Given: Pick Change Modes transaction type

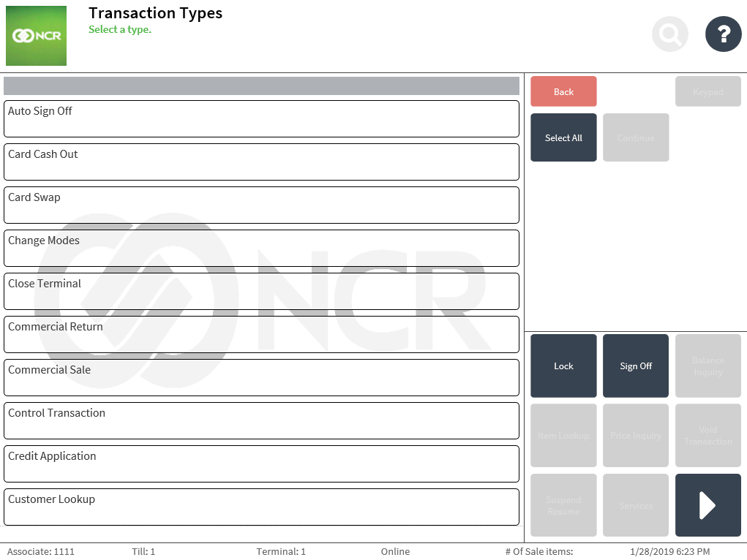Looking at the screenshot, I should [261, 248].
